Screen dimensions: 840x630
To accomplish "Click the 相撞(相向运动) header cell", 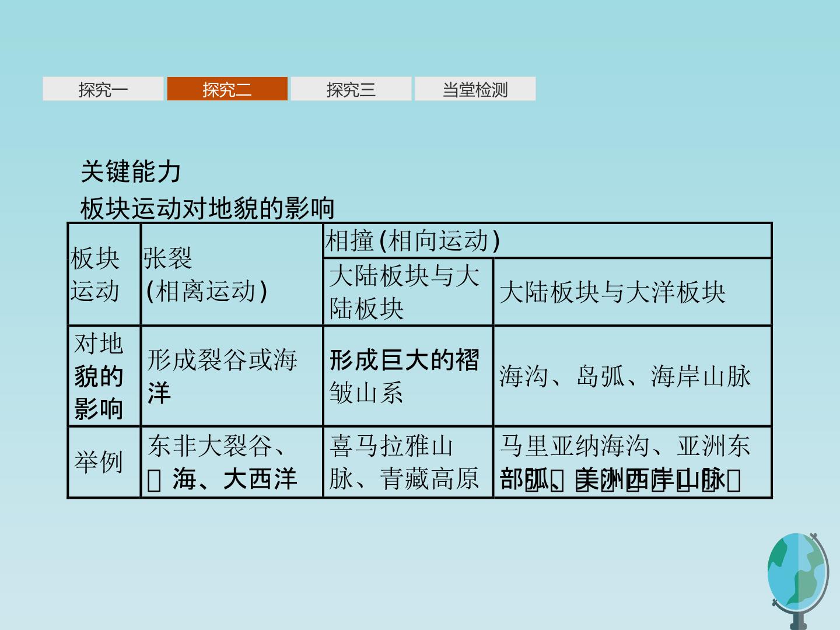I will [x=548, y=240].
